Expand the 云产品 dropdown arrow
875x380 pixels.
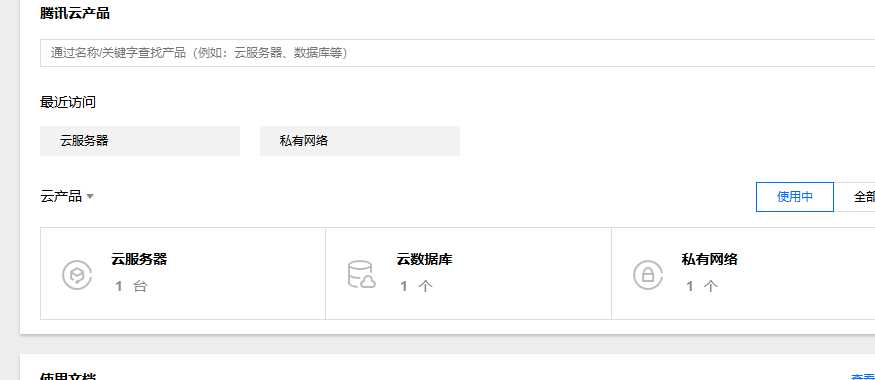[90, 196]
